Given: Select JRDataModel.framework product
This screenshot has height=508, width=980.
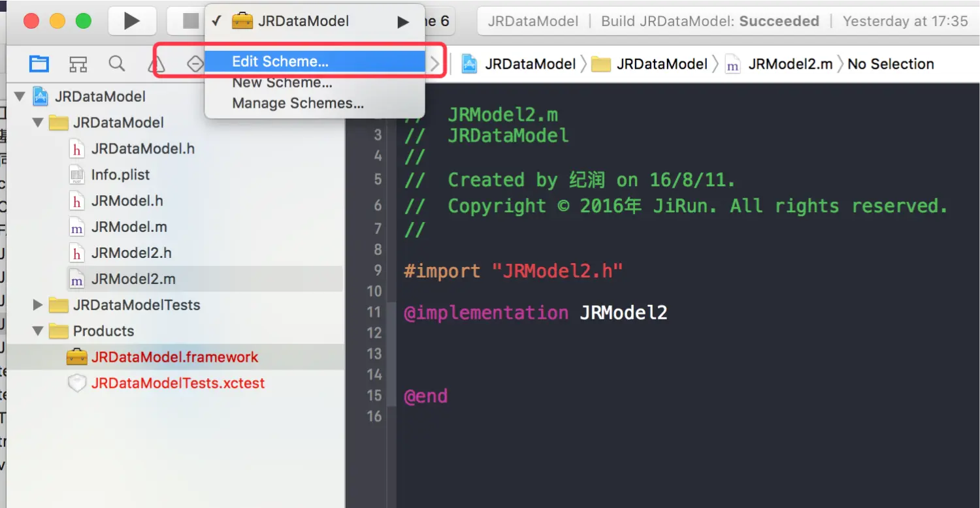Looking at the screenshot, I should [174, 357].
